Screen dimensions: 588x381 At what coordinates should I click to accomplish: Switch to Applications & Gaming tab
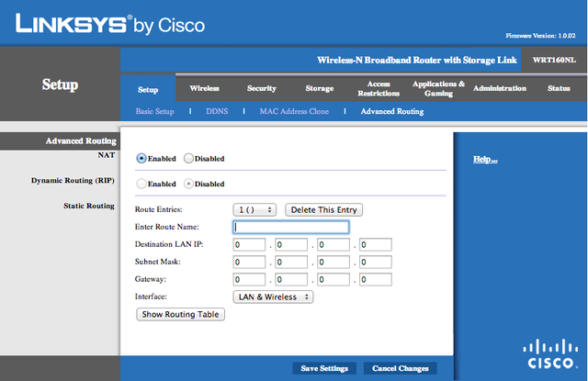pos(438,88)
